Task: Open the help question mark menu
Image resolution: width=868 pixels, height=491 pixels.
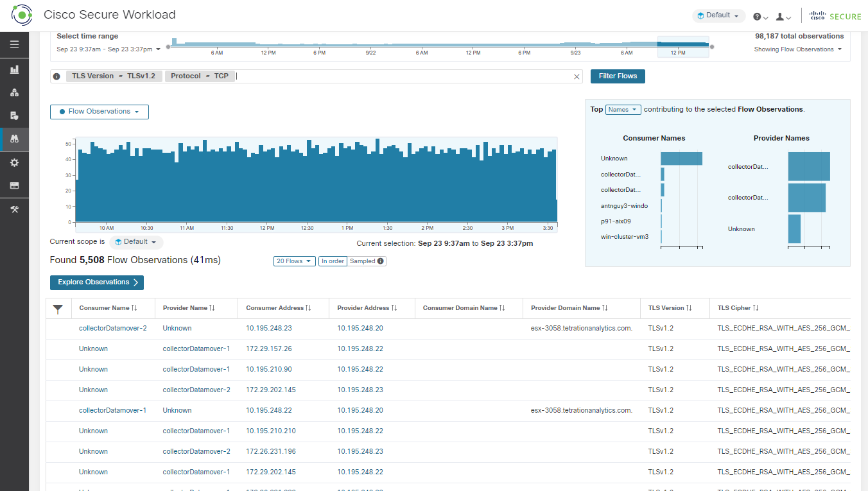Action: click(760, 17)
